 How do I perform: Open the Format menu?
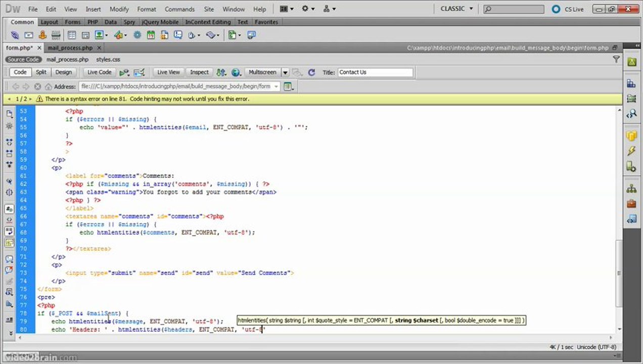coord(147,9)
